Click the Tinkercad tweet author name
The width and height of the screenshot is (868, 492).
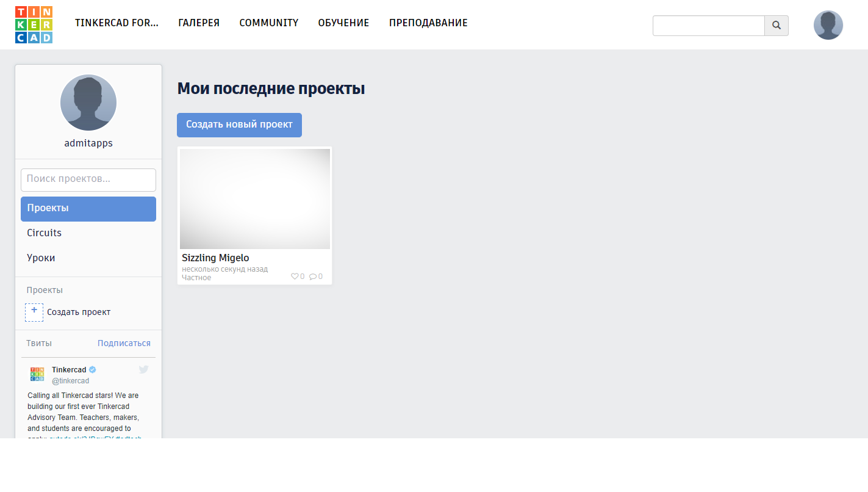click(69, 370)
